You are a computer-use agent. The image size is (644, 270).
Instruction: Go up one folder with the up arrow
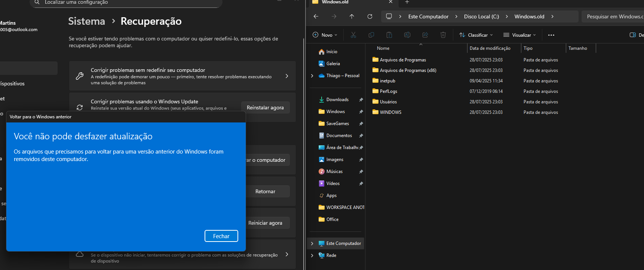pyautogui.click(x=352, y=16)
